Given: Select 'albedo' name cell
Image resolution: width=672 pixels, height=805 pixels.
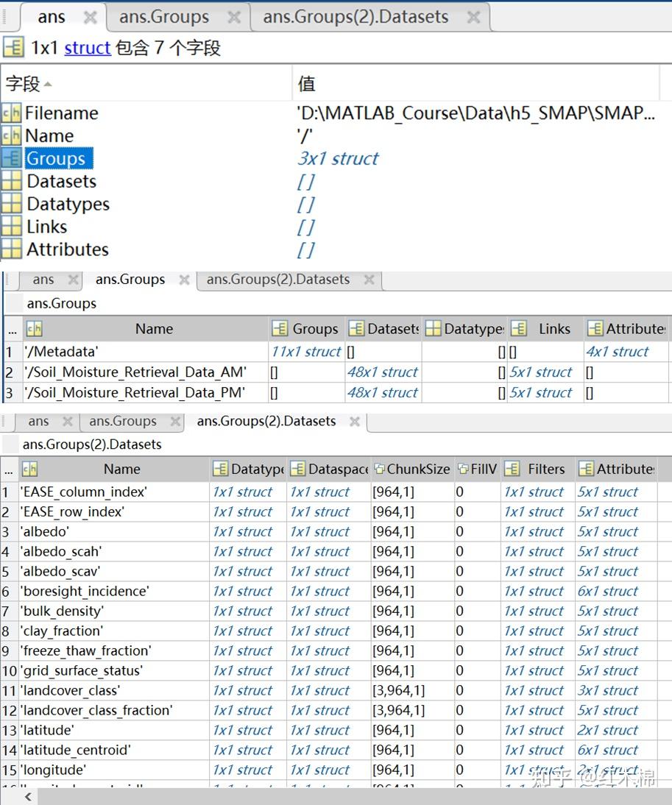Looking at the screenshot, I should point(114,531).
